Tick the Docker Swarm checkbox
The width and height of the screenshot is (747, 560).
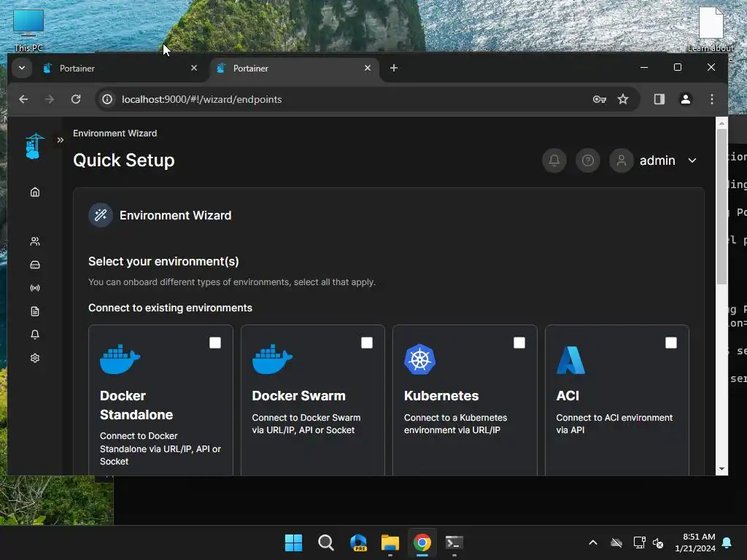coord(367,343)
